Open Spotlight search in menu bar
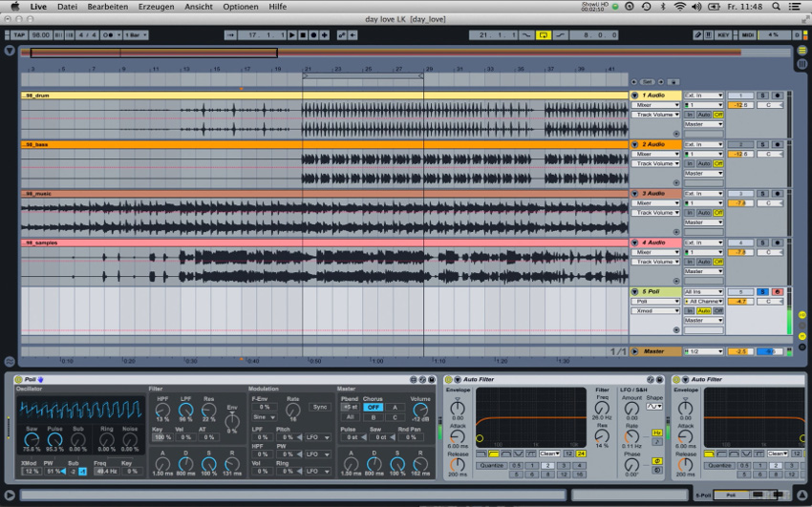This screenshot has width=812, height=507. (x=776, y=7)
